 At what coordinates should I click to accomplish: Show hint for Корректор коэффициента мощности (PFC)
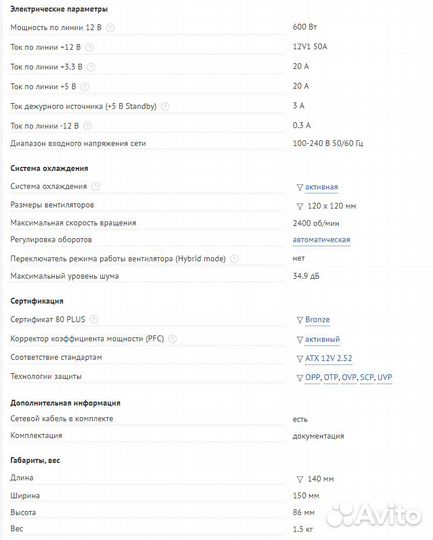pos(173,339)
